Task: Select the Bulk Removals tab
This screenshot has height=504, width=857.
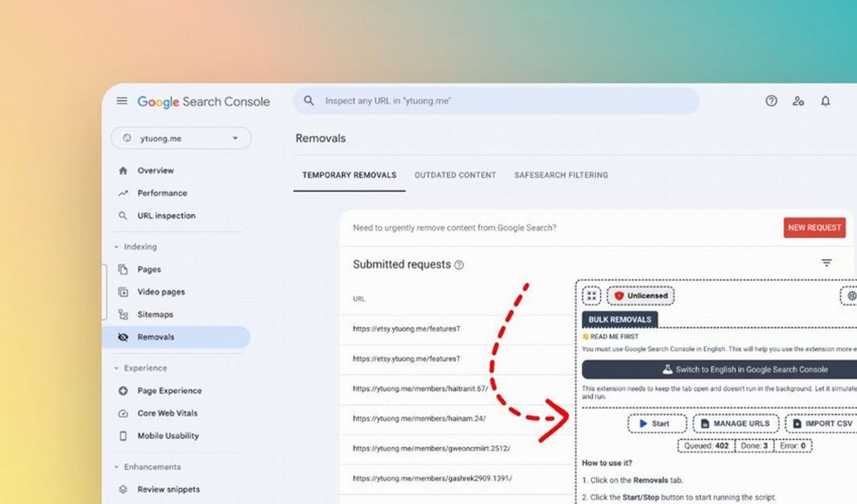Action: click(619, 320)
